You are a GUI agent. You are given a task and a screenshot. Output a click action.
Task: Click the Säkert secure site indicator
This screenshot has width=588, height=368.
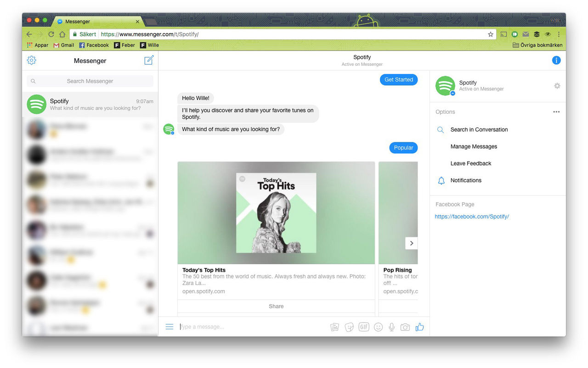[x=85, y=34]
